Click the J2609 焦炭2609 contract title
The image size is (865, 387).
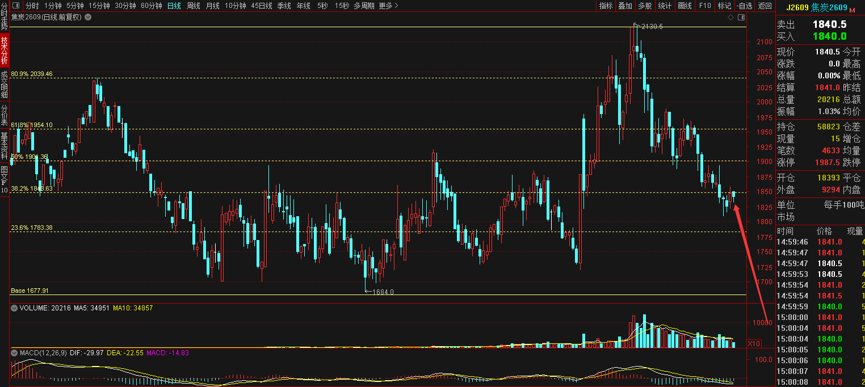point(816,7)
